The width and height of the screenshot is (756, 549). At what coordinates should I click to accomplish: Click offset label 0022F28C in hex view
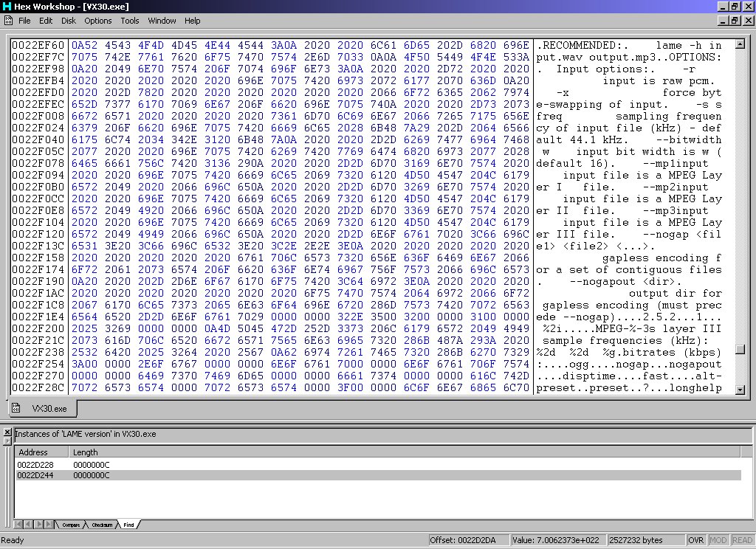(x=38, y=387)
